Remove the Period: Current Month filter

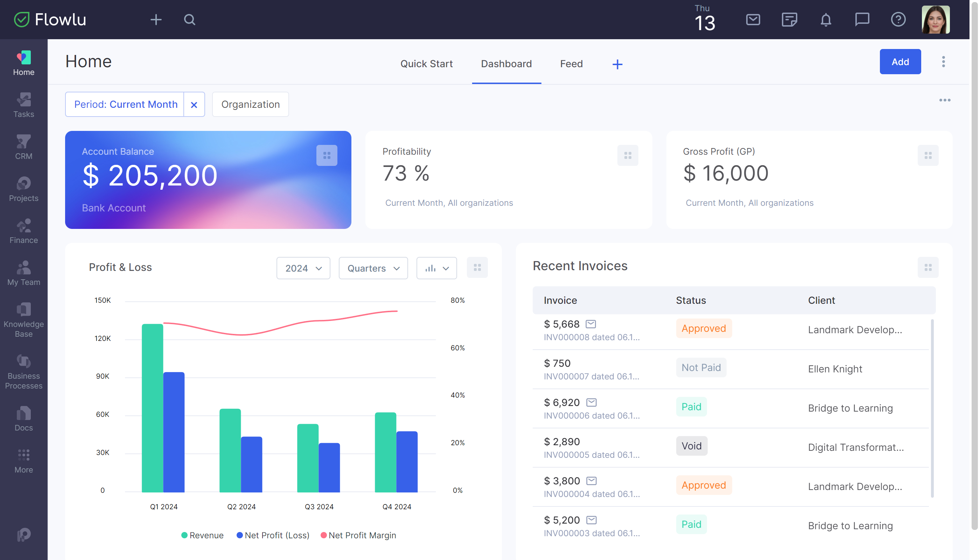194,104
